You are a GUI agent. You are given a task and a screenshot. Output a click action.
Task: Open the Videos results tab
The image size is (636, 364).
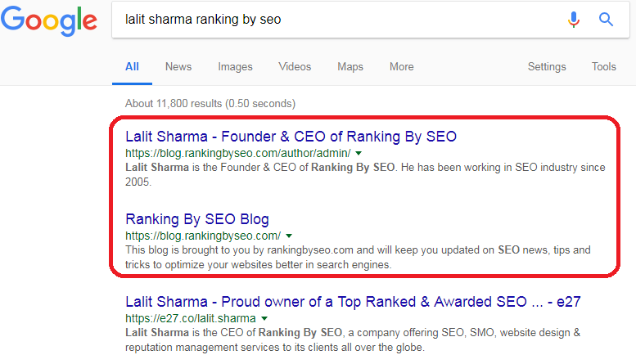click(295, 66)
